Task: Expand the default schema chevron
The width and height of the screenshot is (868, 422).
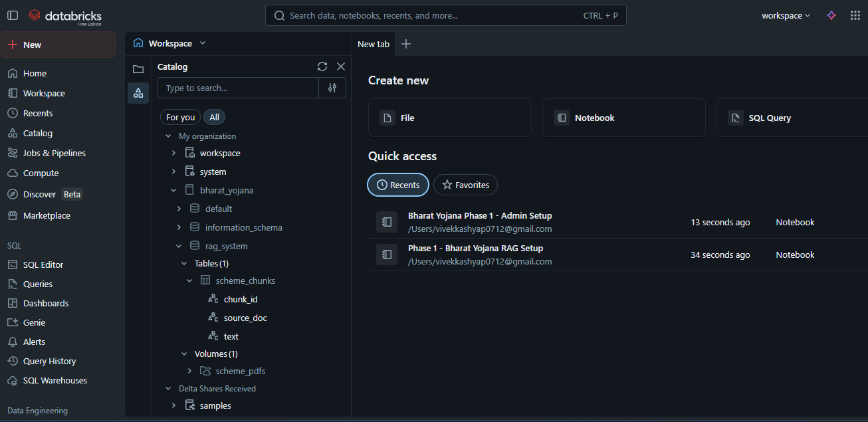Action: coord(179,209)
